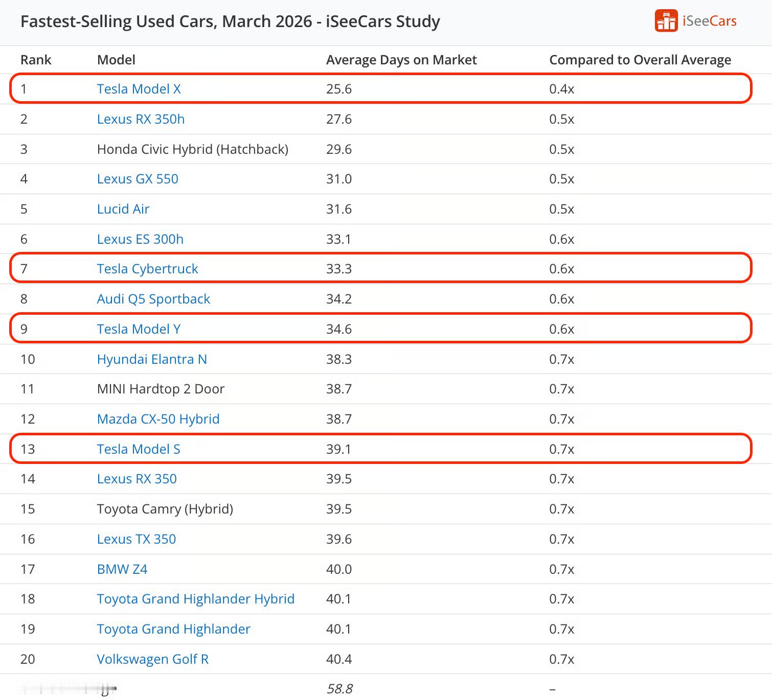
Task: Click the iSeeCars logo
Action: pyautogui.click(x=696, y=21)
